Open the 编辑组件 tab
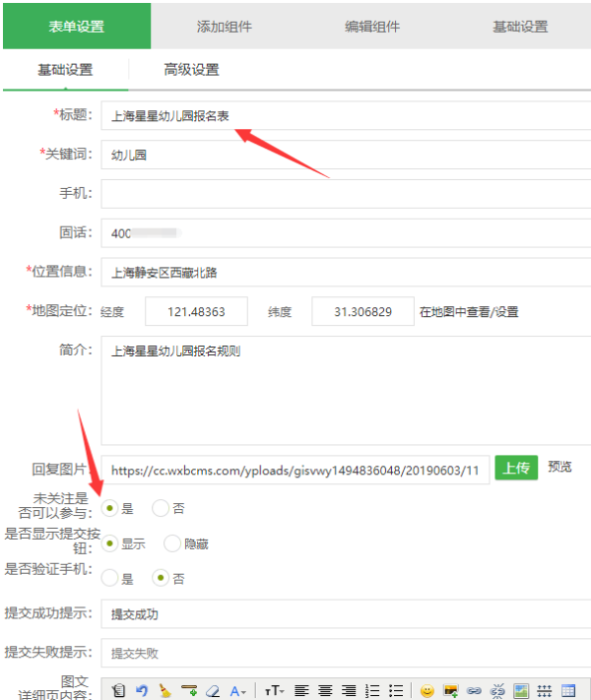The width and height of the screenshot is (591, 700). pos(372,26)
